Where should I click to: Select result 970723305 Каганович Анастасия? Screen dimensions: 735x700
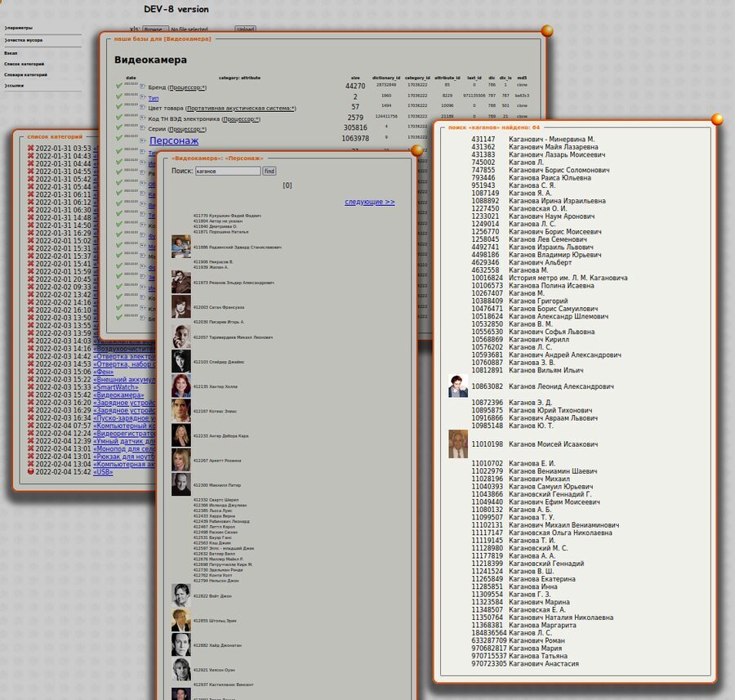[x=525, y=664]
